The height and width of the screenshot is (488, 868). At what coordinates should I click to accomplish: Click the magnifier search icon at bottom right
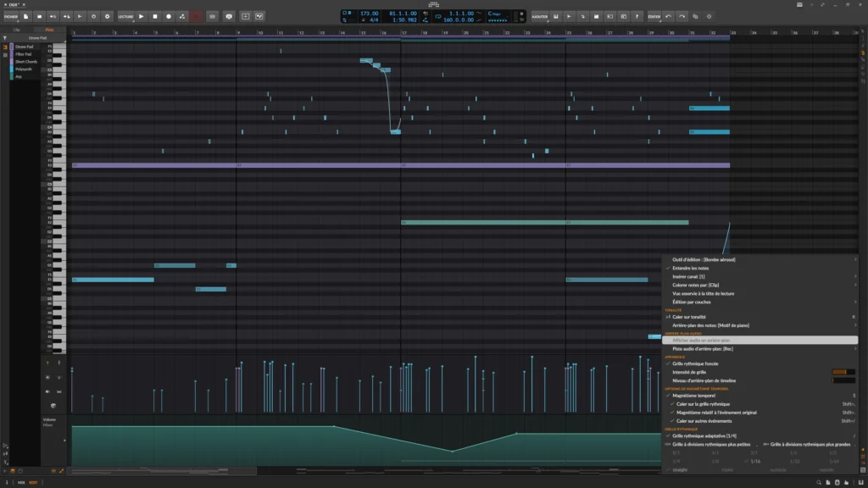(x=819, y=482)
